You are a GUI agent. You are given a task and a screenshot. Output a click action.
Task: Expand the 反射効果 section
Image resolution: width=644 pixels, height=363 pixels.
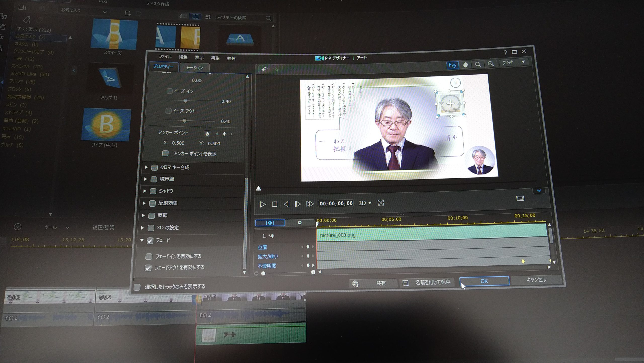pyautogui.click(x=144, y=203)
